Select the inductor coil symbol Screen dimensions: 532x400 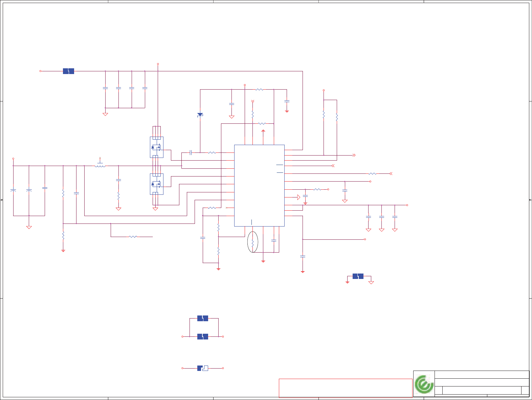click(x=100, y=165)
